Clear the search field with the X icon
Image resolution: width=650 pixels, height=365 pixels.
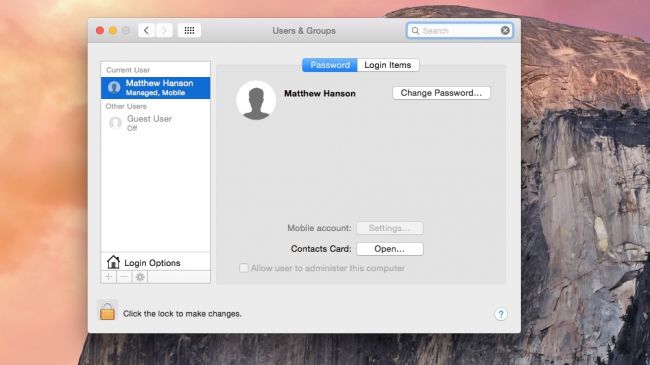pos(505,30)
